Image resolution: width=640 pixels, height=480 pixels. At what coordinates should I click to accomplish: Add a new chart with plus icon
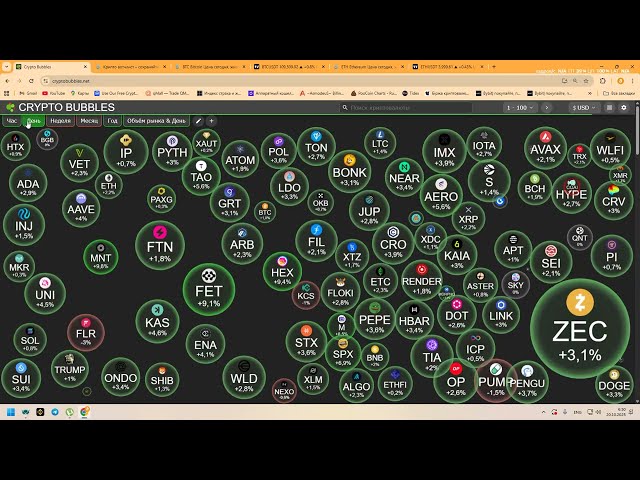click(x=211, y=121)
